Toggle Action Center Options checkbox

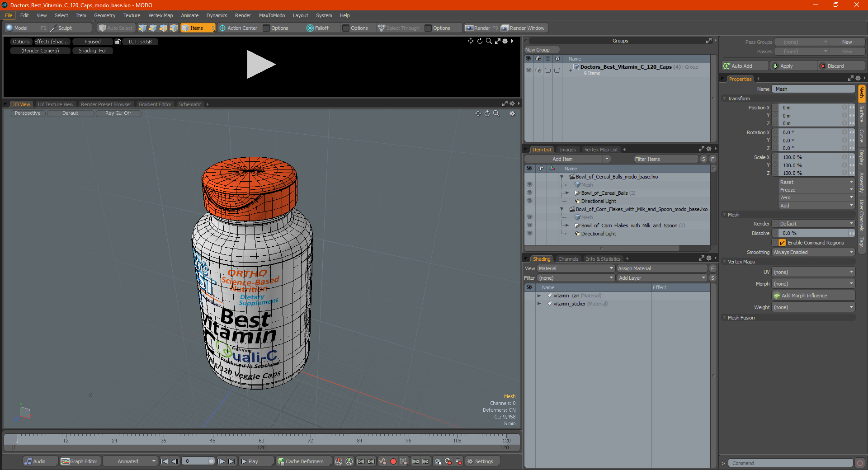pyautogui.click(x=266, y=28)
